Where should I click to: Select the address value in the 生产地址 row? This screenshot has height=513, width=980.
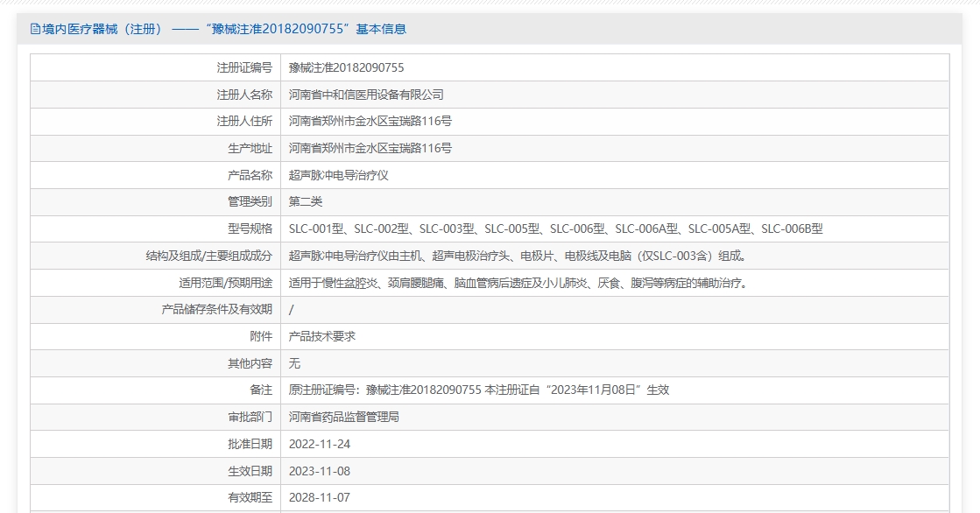[370, 148]
